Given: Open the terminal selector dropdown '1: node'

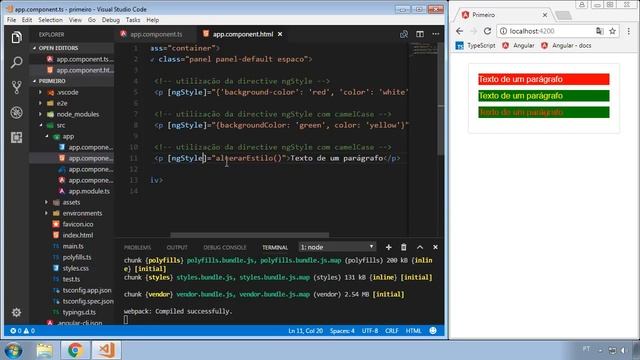Looking at the screenshot, I should tap(337, 247).
